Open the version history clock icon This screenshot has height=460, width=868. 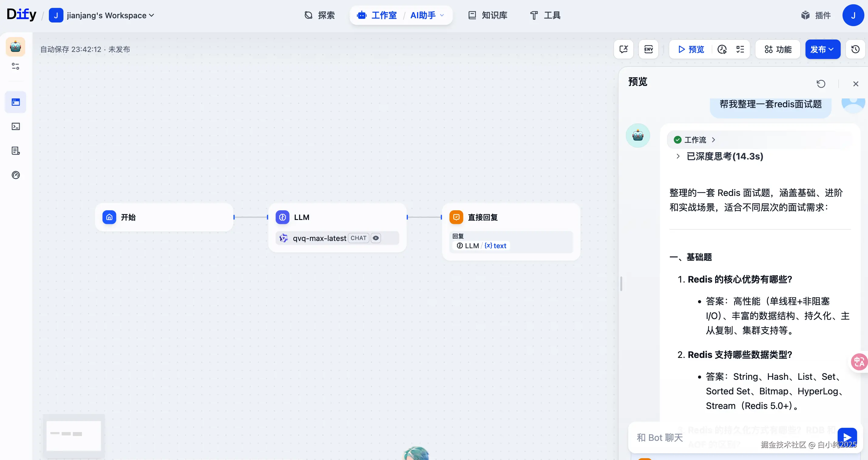855,49
